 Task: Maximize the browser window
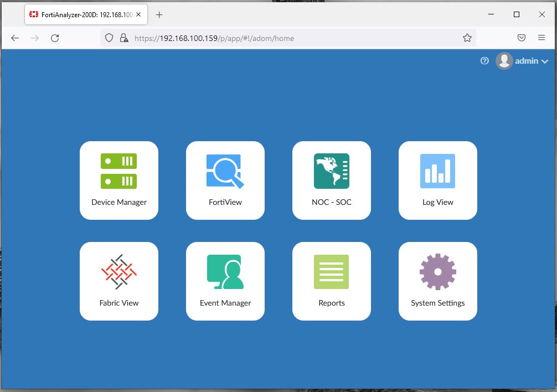tap(517, 14)
